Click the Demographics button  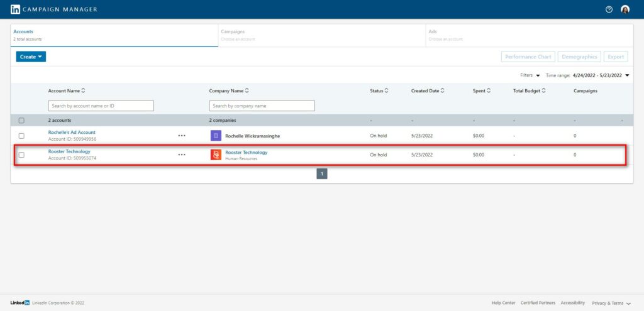579,57
